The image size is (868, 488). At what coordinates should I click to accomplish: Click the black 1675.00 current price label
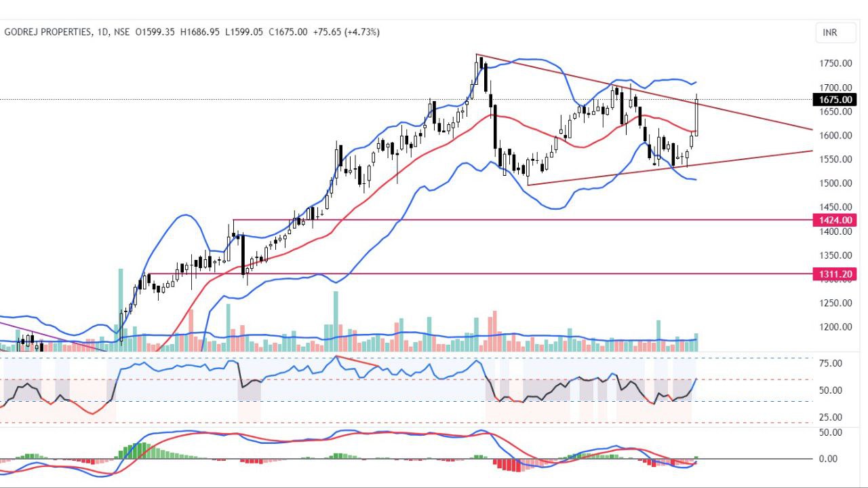point(834,100)
